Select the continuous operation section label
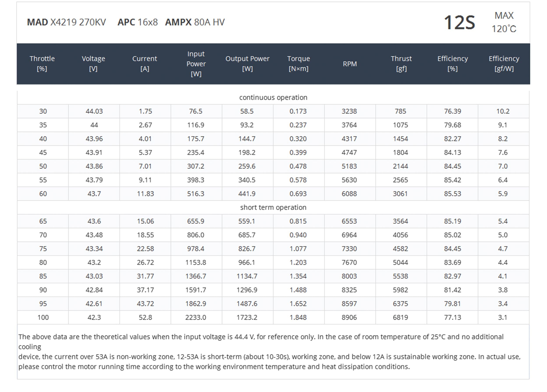 coord(273,97)
